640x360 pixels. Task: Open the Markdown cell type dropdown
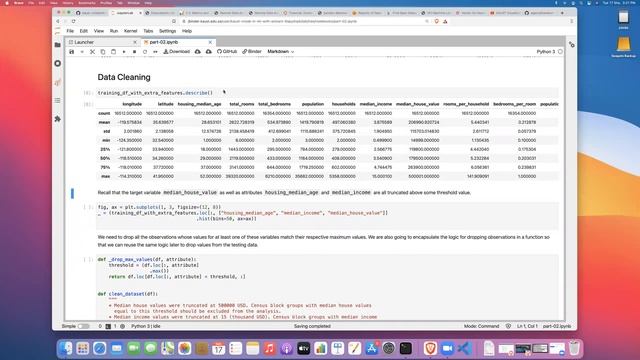click(x=280, y=51)
